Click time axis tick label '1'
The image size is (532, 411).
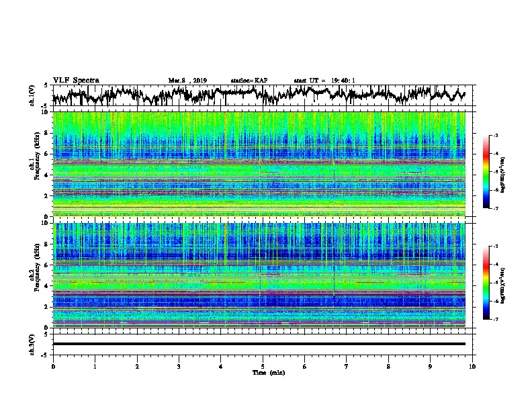(x=95, y=367)
